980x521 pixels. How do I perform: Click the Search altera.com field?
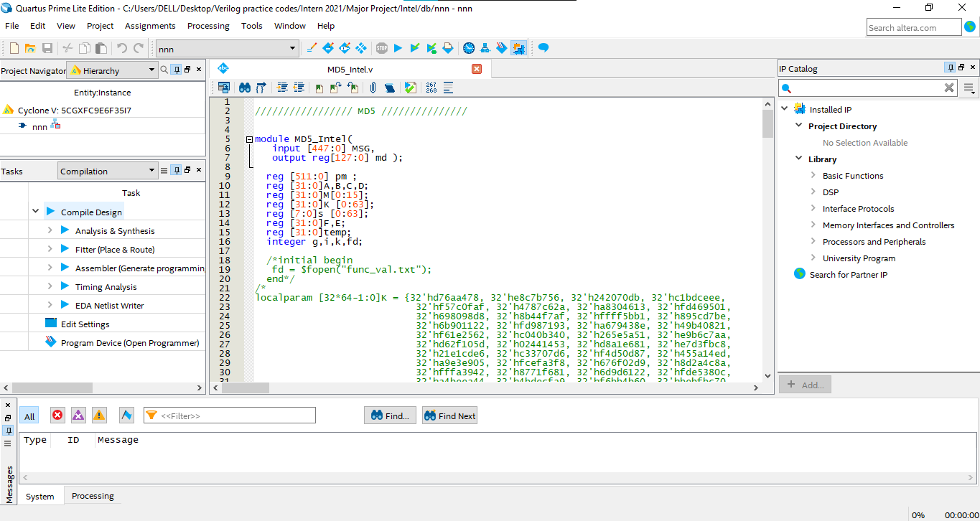pos(914,27)
